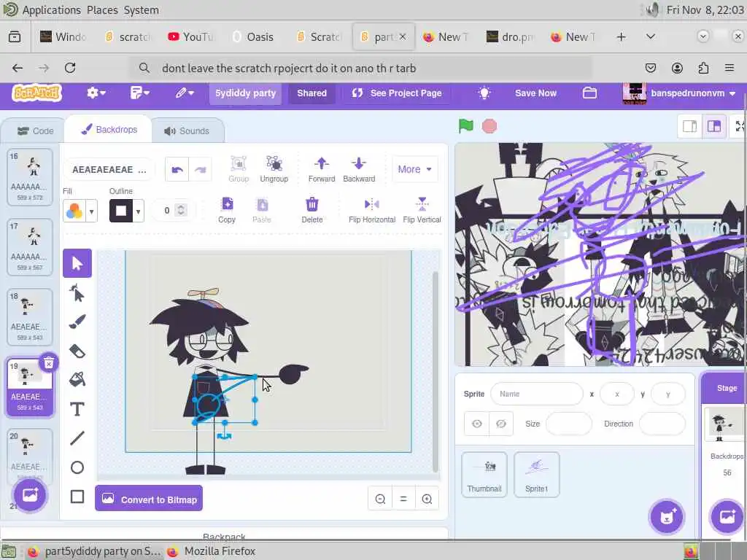Adjust outline width stepper

click(x=181, y=210)
